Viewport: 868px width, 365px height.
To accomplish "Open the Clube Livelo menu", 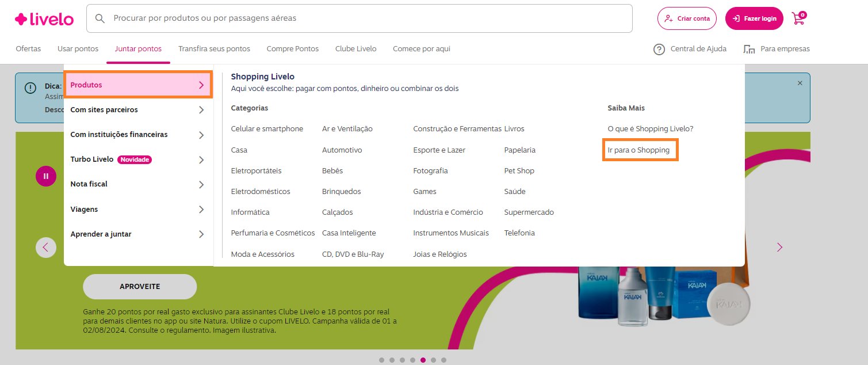I will coord(355,49).
